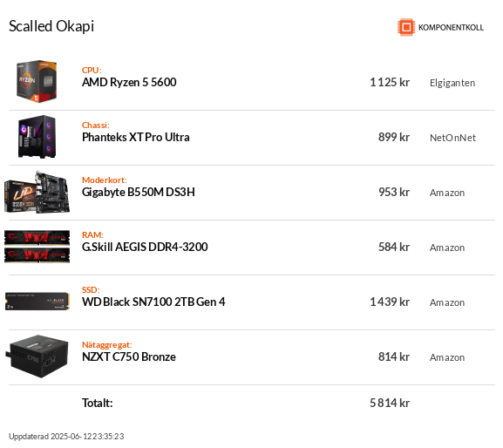Click the 5 814 kr total price
503x448 pixels.
click(x=390, y=403)
